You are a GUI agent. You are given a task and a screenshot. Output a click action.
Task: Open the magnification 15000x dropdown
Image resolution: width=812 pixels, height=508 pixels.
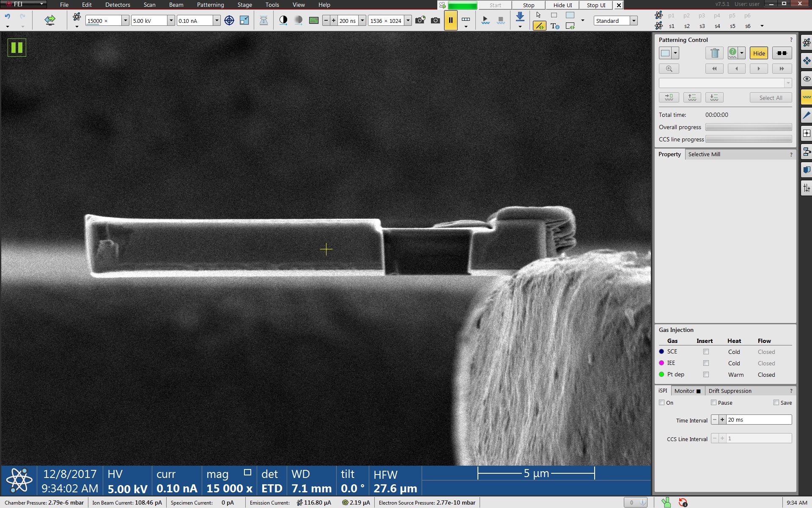click(125, 20)
